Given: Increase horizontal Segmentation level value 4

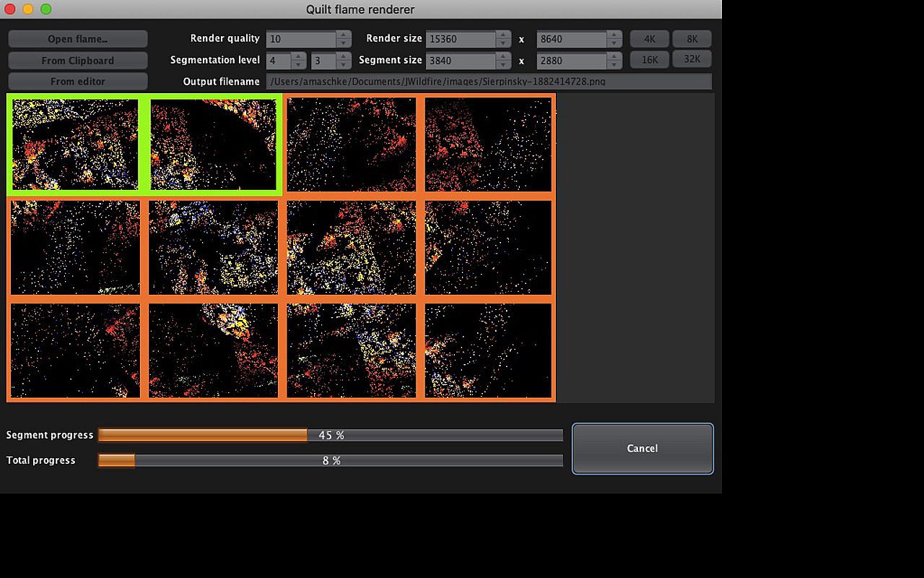Looking at the screenshot, I should click(298, 56).
